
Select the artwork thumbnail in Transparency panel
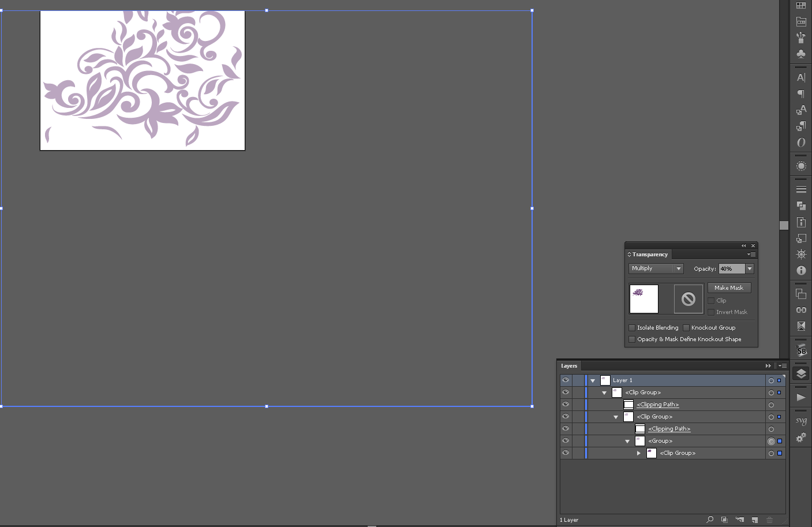(643, 299)
